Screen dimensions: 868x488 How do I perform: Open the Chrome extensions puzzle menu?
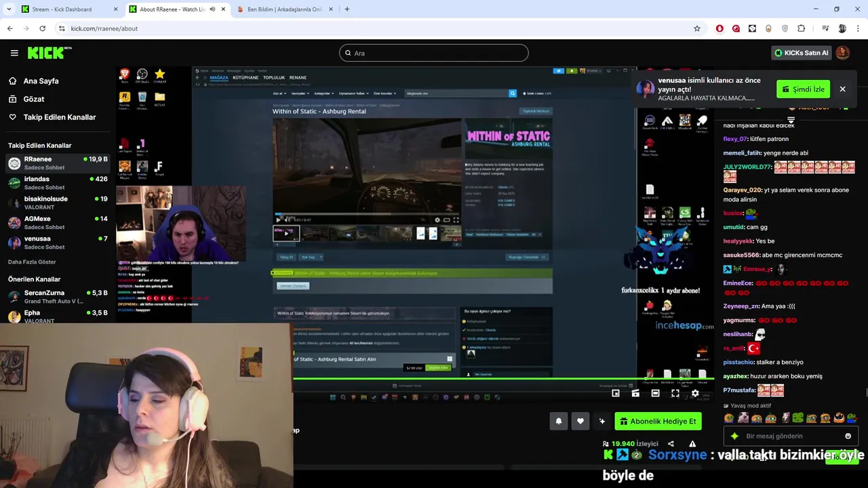click(x=802, y=28)
